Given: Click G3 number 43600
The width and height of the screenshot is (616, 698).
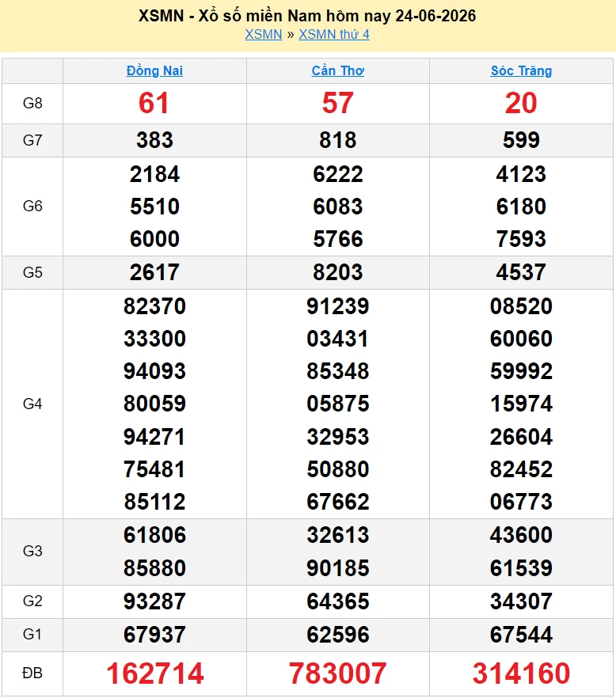Looking at the screenshot, I should (521, 535).
